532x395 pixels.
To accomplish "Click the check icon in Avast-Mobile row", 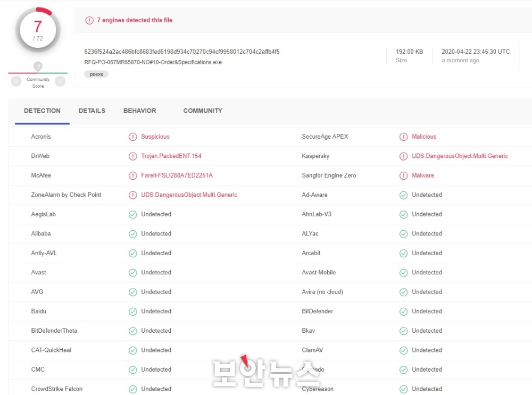I will pos(403,273).
